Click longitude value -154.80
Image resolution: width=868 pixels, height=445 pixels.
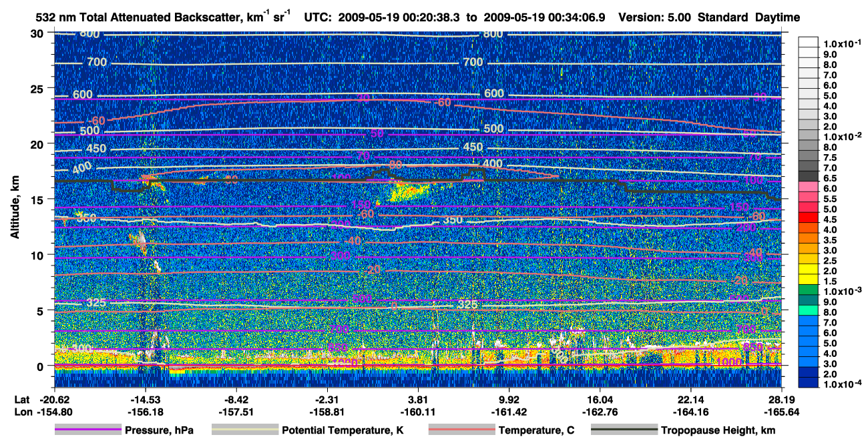(x=54, y=412)
